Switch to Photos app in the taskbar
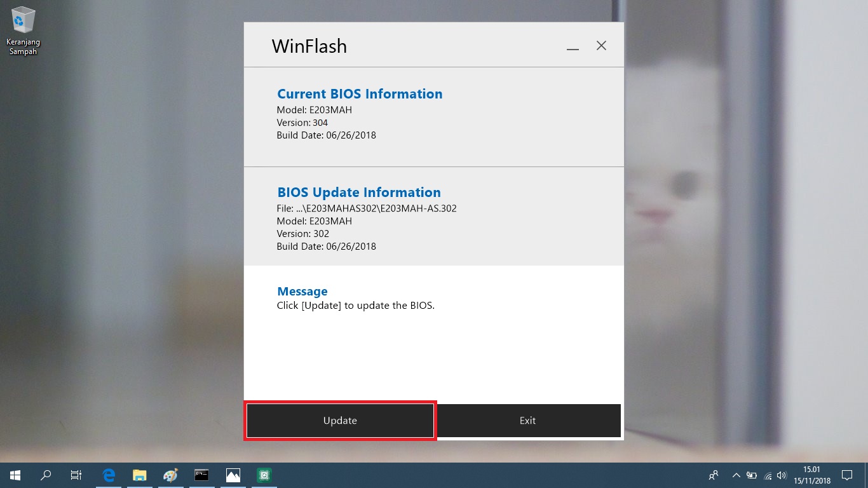The height and width of the screenshot is (488, 868). pos(233,475)
